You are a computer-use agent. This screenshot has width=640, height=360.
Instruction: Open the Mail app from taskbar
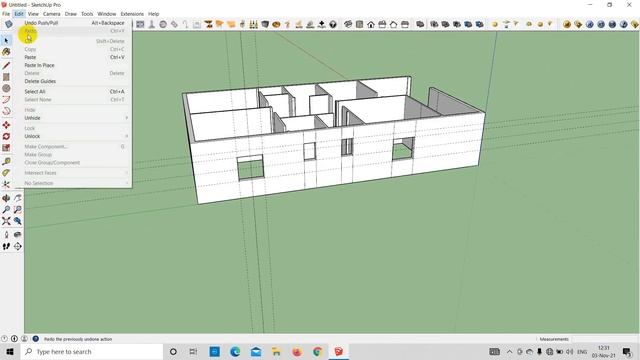pos(256,351)
